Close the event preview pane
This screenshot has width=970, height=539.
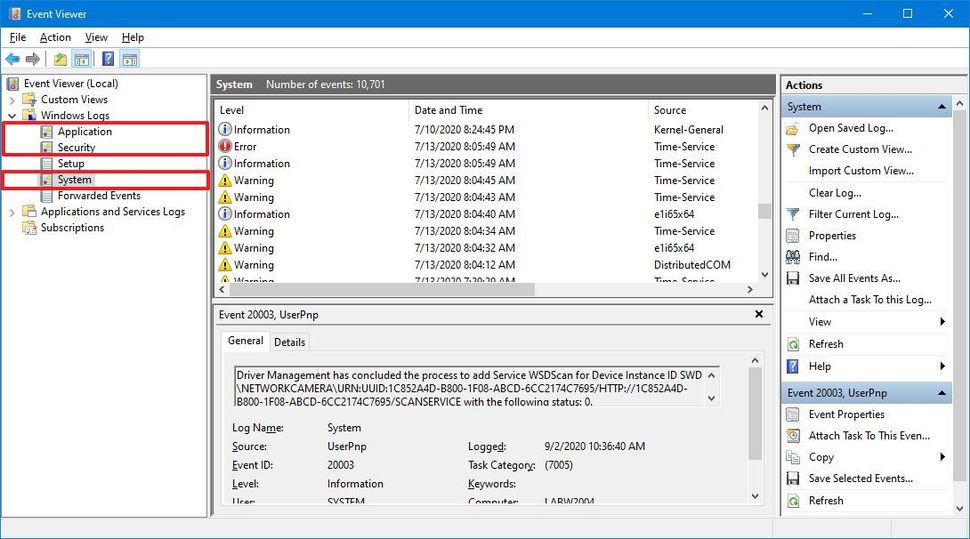pyautogui.click(x=759, y=314)
